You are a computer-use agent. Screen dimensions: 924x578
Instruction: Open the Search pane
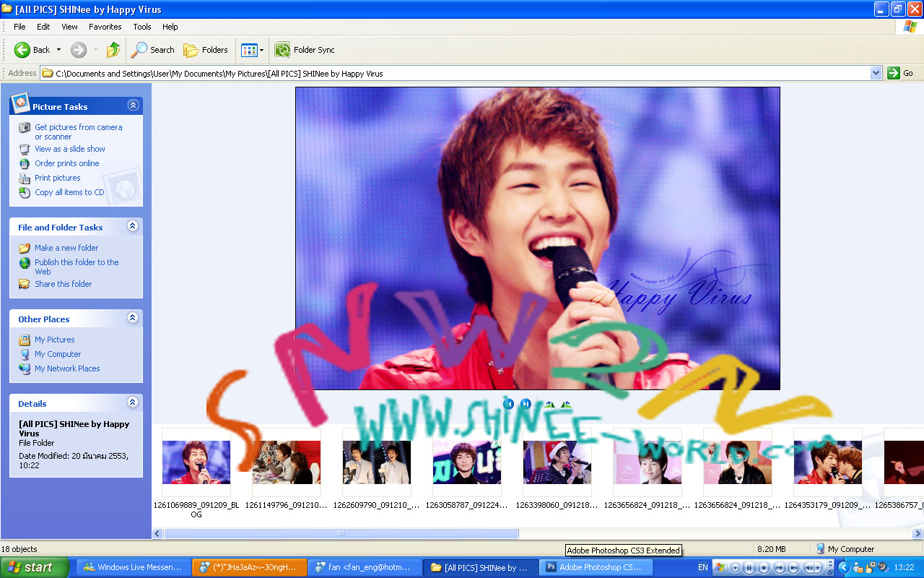tap(152, 50)
